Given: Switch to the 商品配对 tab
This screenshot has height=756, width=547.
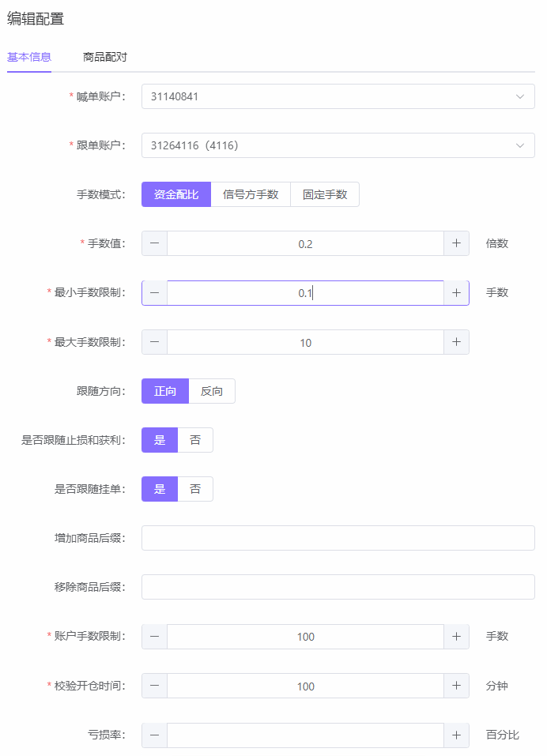Looking at the screenshot, I should (105, 57).
